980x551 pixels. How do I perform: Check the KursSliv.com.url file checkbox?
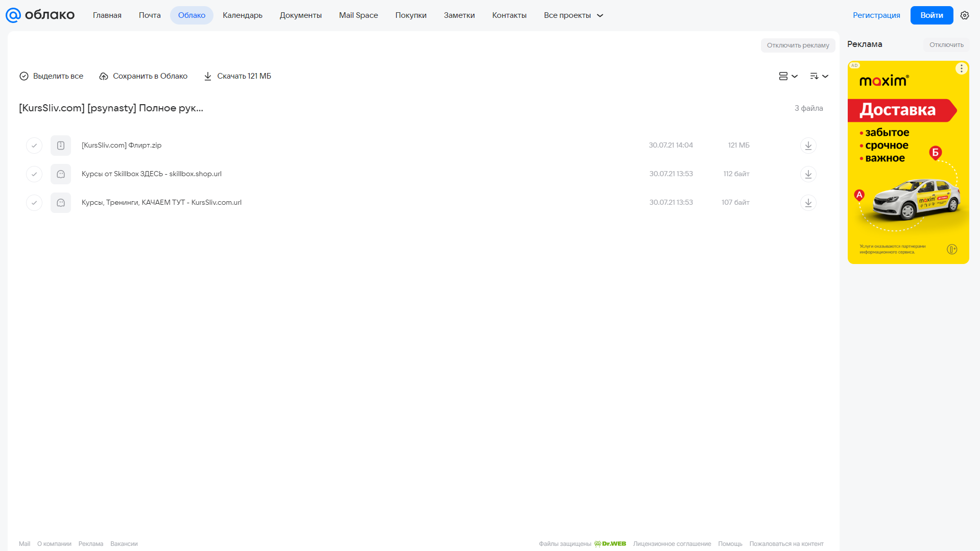click(34, 203)
